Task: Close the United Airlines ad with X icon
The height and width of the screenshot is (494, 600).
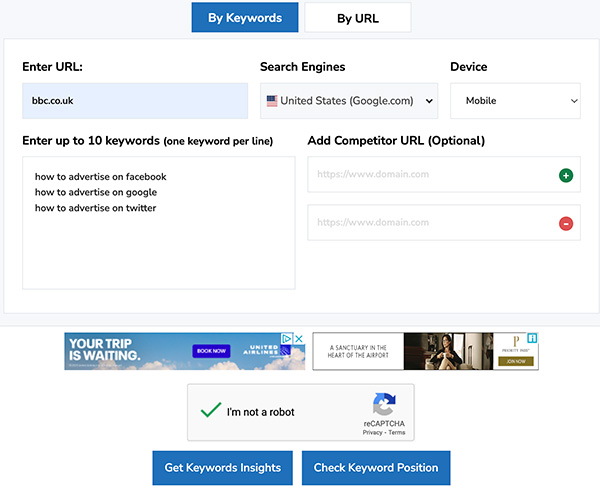Action: (x=299, y=339)
